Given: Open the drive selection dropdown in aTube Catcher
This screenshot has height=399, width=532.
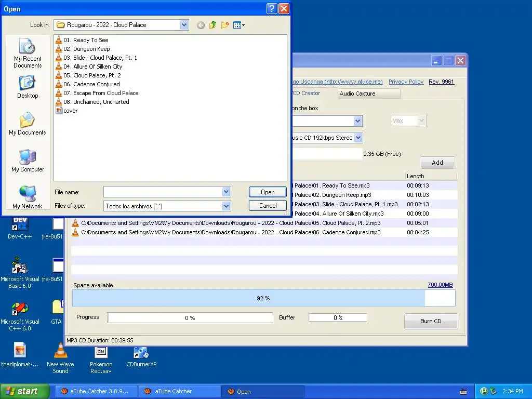Looking at the screenshot, I should point(357,121).
